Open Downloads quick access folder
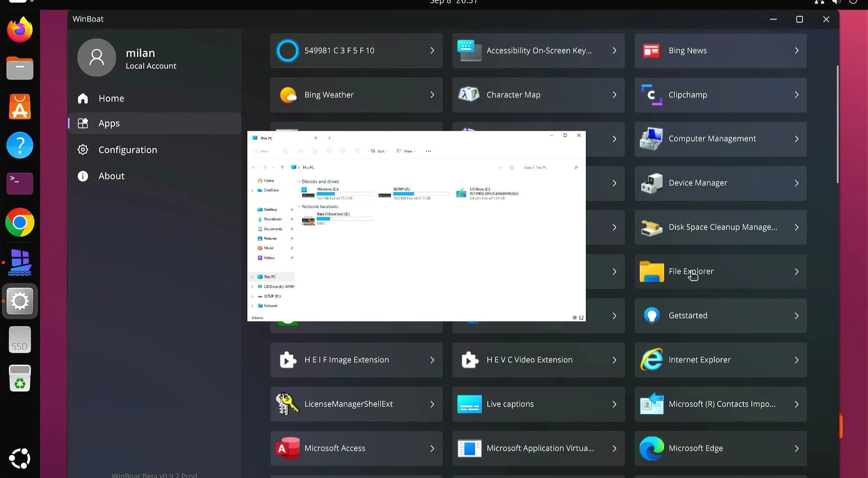The width and height of the screenshot is (868, 478). 270,219
